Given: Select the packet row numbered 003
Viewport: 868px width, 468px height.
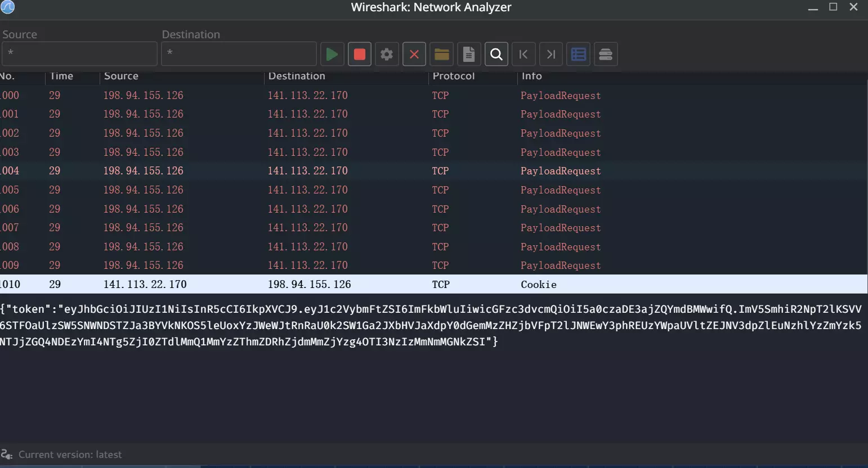Looking at the screenshot, I should (433, 152).
